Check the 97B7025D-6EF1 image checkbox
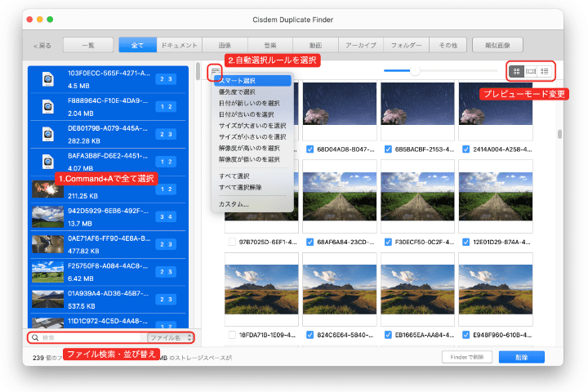 (232, 243)
